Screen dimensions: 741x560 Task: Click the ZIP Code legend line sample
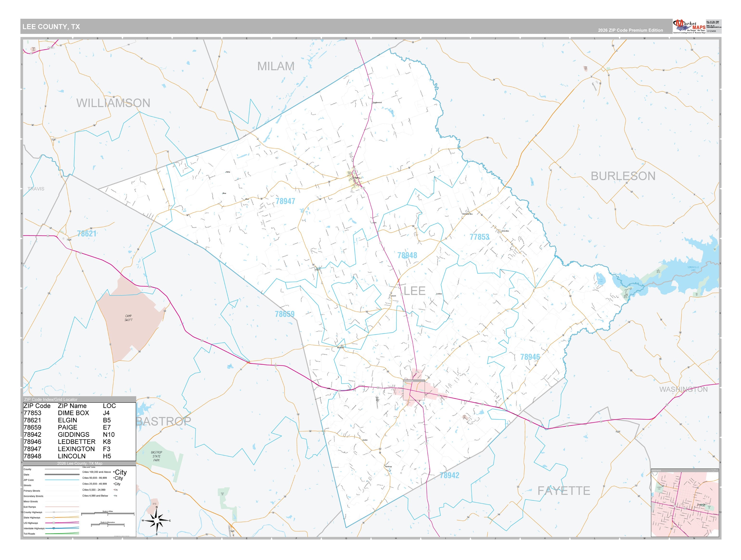(x=62, y=480)
